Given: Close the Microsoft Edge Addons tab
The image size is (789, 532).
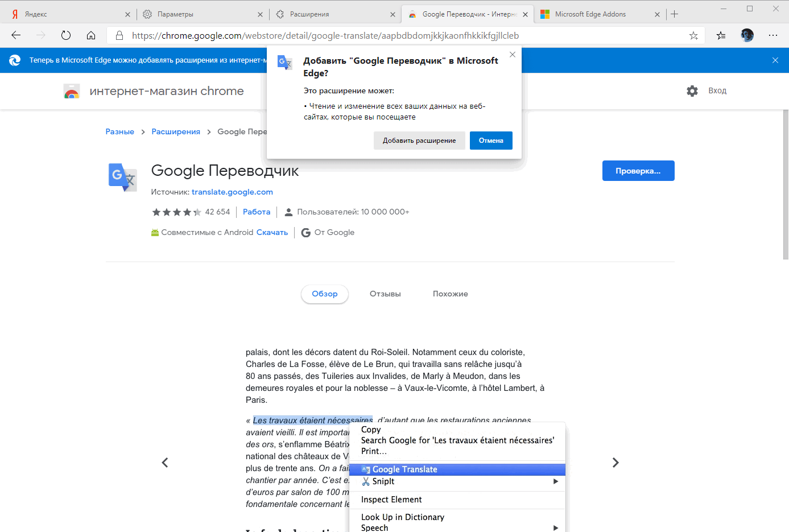Looking at the screenshot, I should pos(658,15).
